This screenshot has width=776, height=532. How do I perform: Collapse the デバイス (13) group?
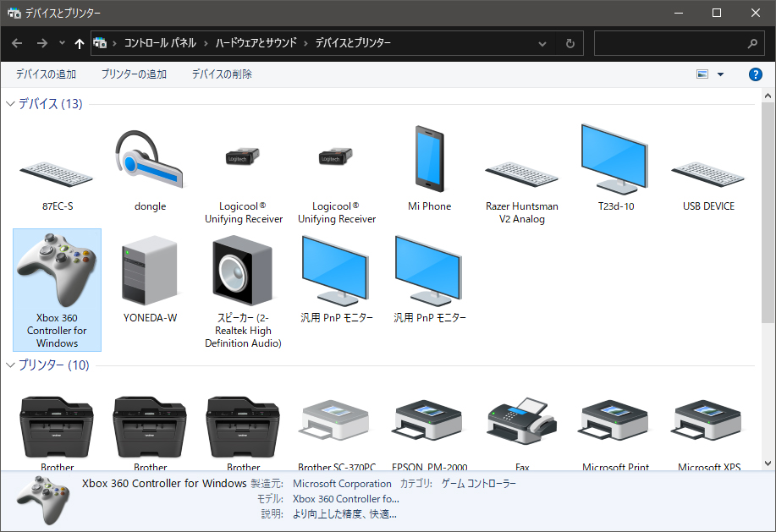(10, 104)
